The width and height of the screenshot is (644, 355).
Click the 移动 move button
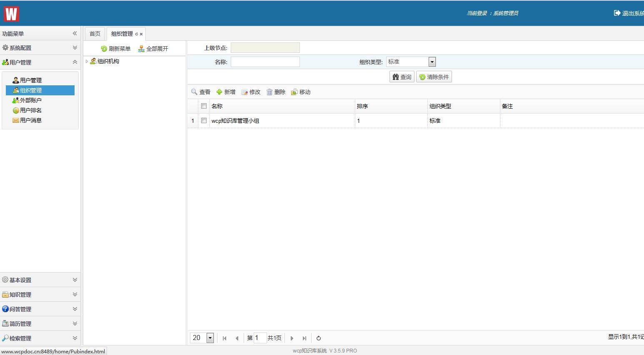point(301,92)
